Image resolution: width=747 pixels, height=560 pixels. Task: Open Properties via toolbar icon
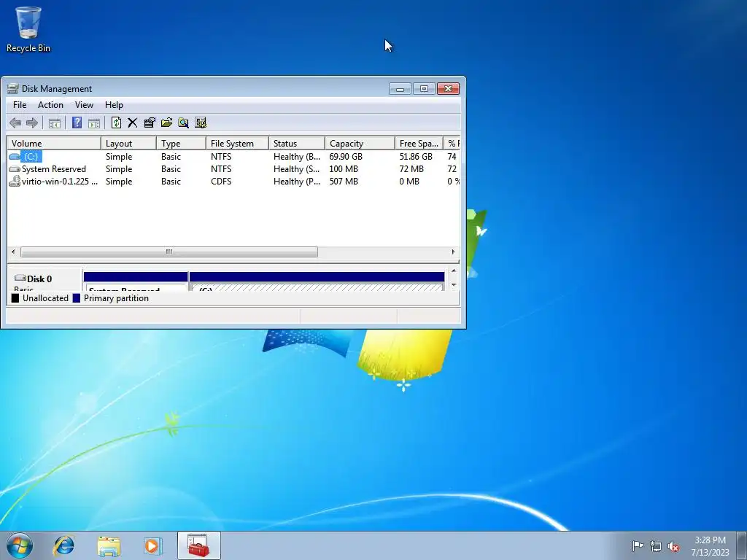coord(150,122)
